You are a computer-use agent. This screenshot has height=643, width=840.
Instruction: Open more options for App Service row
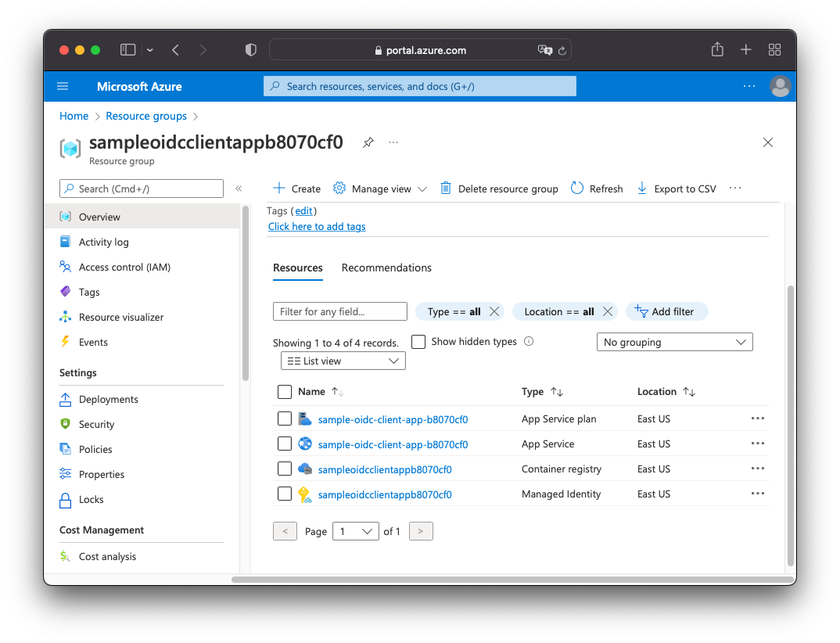click(x=758, y=444)
